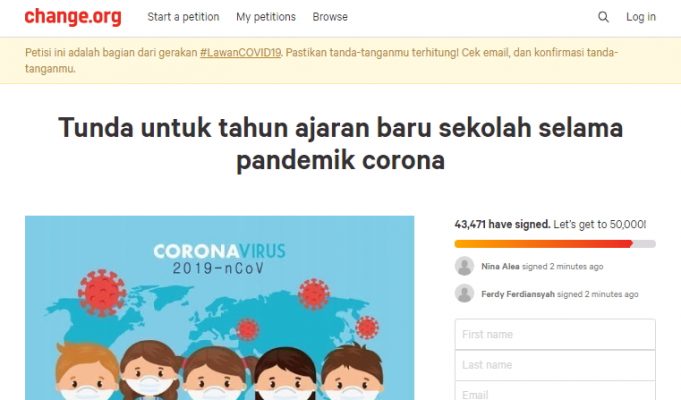
Task: Click the petition title heading
Action: [x=340, y=144]
